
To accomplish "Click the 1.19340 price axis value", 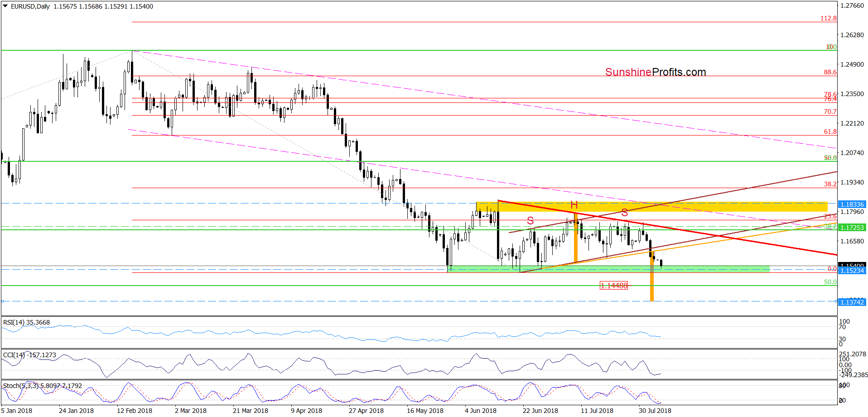I will point(852,182).
